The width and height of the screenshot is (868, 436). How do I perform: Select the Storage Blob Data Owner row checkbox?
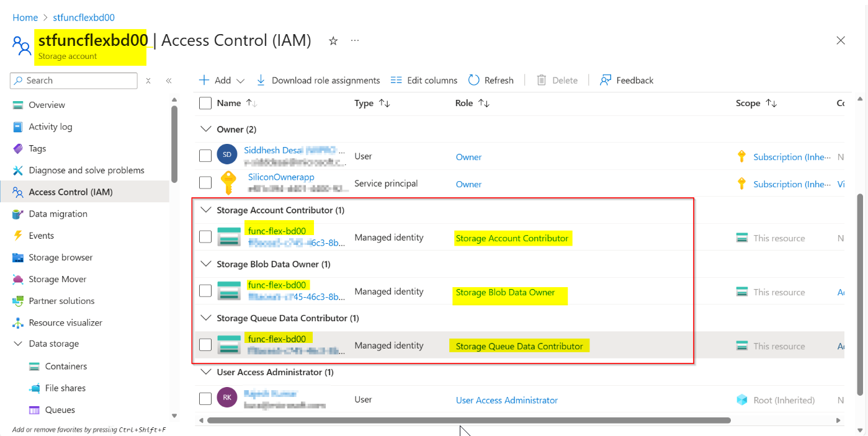(x=205, y=291)
